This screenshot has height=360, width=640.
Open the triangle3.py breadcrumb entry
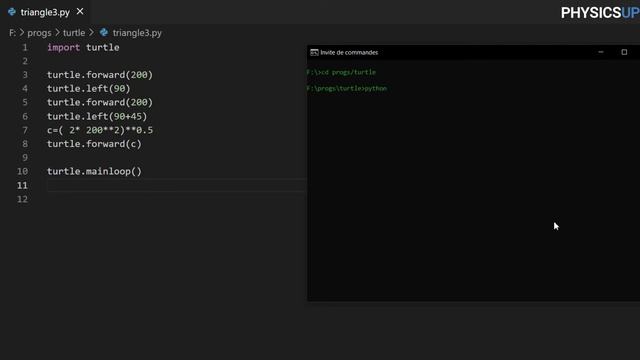137,33
